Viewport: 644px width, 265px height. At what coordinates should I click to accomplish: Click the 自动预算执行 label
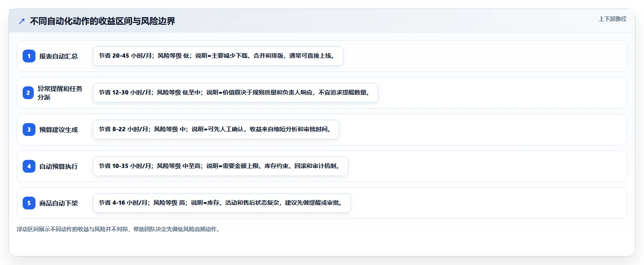(x=59, y=166)
